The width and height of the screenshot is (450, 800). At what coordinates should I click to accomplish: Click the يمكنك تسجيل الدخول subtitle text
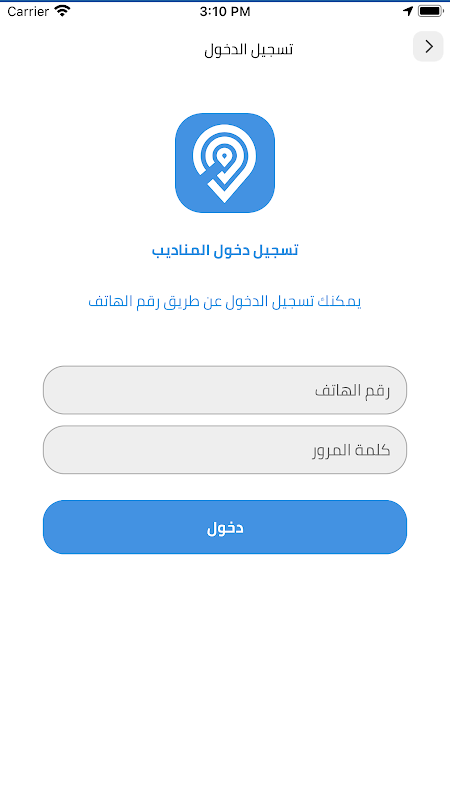[225, 301]
